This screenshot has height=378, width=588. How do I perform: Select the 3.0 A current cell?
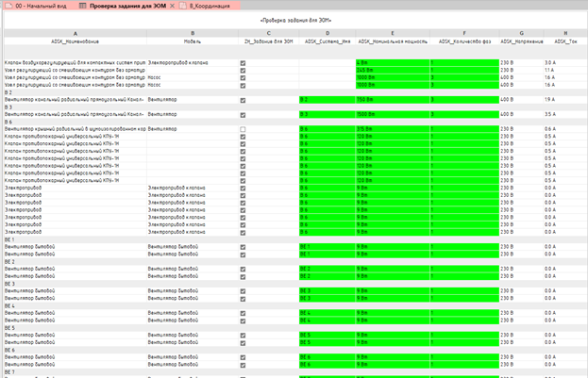click(x=565, y=62)
